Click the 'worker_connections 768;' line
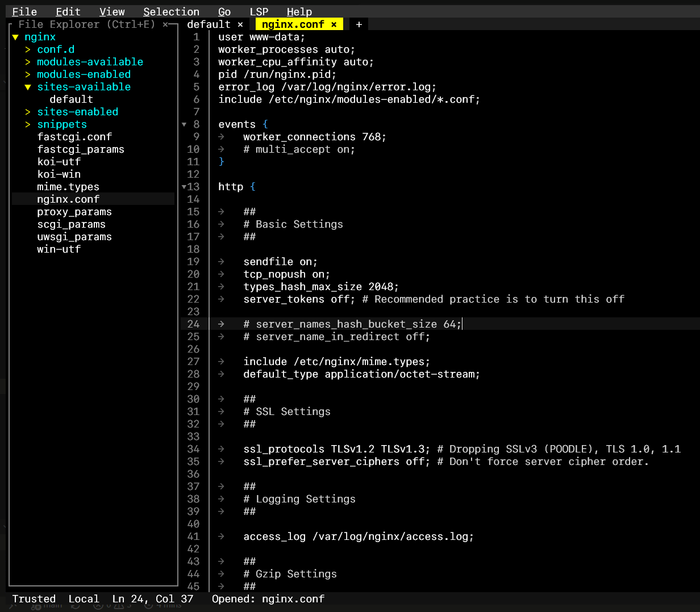 click(315, 137)
